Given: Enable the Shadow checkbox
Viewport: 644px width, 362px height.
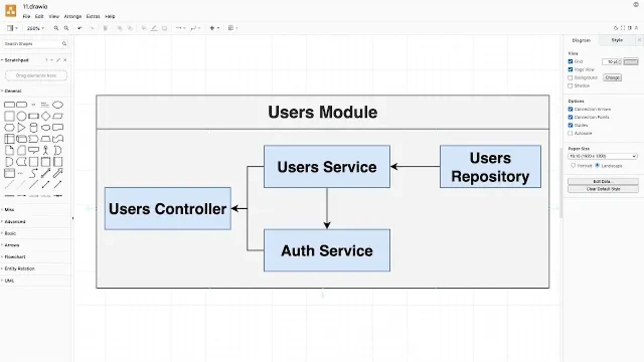Looking at the screenshot, I should tap(571, 85).
